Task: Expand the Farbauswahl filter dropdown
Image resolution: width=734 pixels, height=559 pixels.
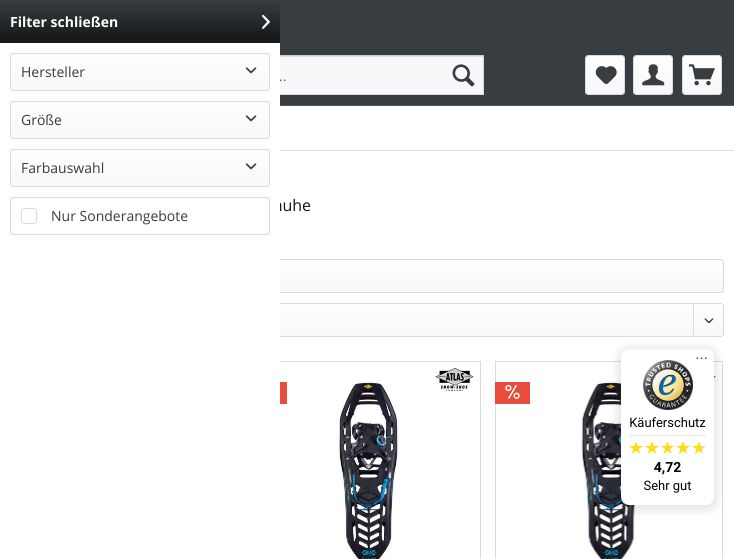Action: click(x=140, y=168)
